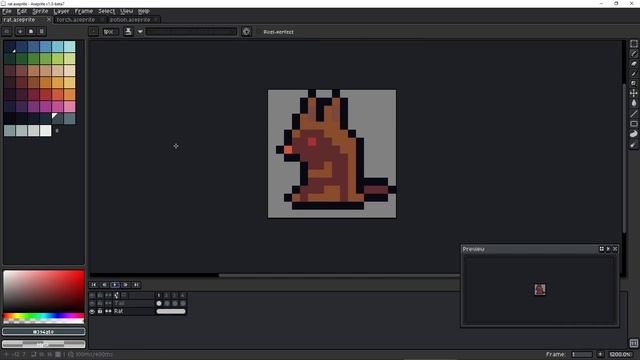Toggle the lock on the Rat layer
The width and height of the screenshot is (640, 360).
pyautogui.click(x=100, y=311)
